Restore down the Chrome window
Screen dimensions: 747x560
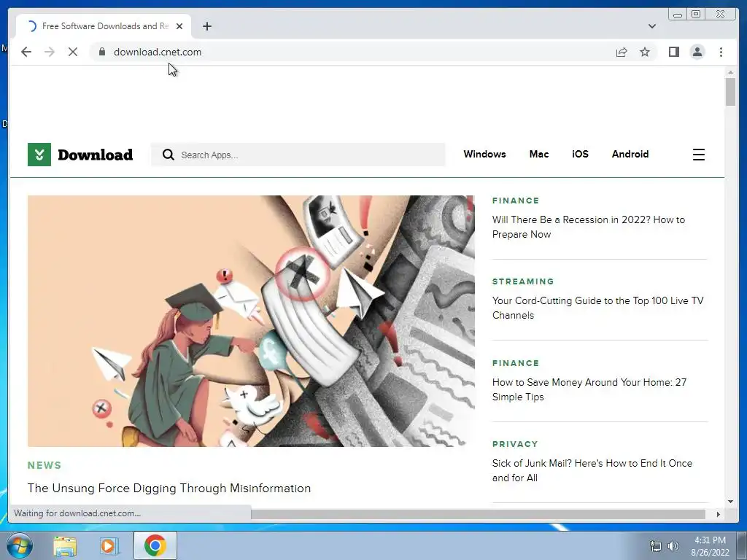click(x=695, y=15)
